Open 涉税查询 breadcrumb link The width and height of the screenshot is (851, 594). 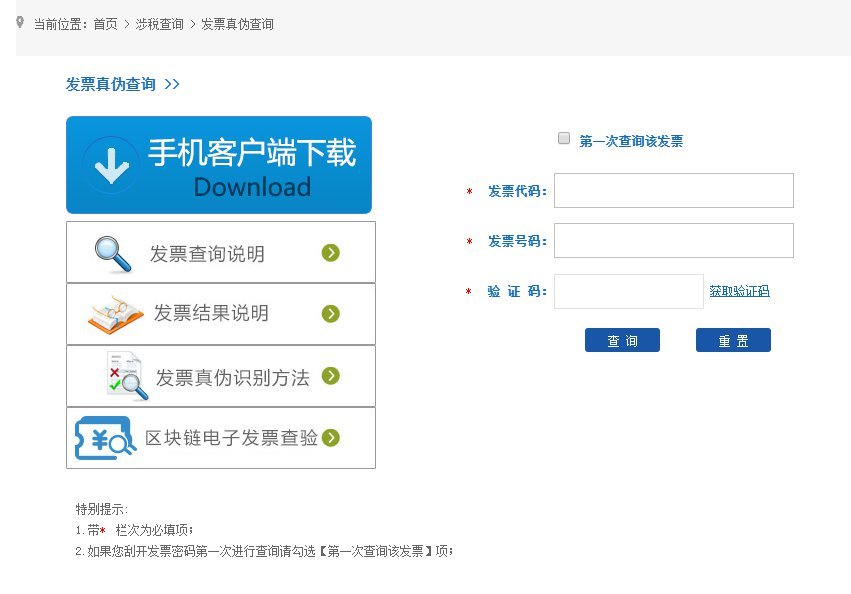tap(160, 24)
